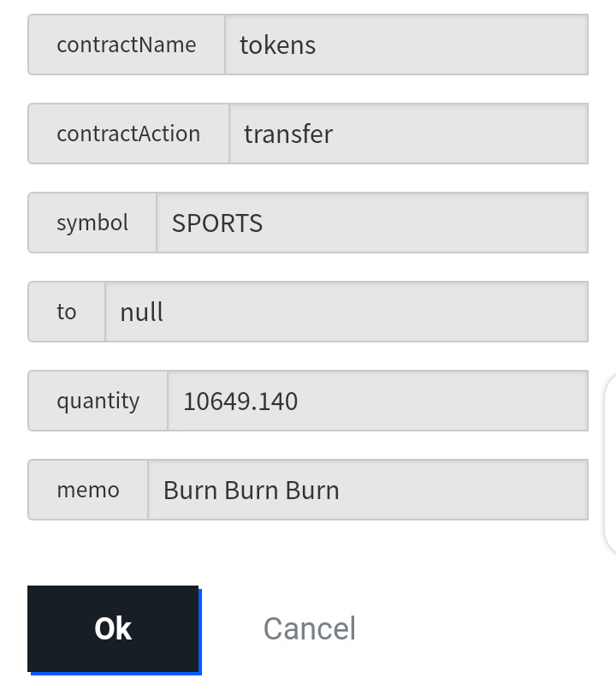Screen dimensions: 616x684
Task: Focus the contractName input field
Action: (x=406, y=45)
